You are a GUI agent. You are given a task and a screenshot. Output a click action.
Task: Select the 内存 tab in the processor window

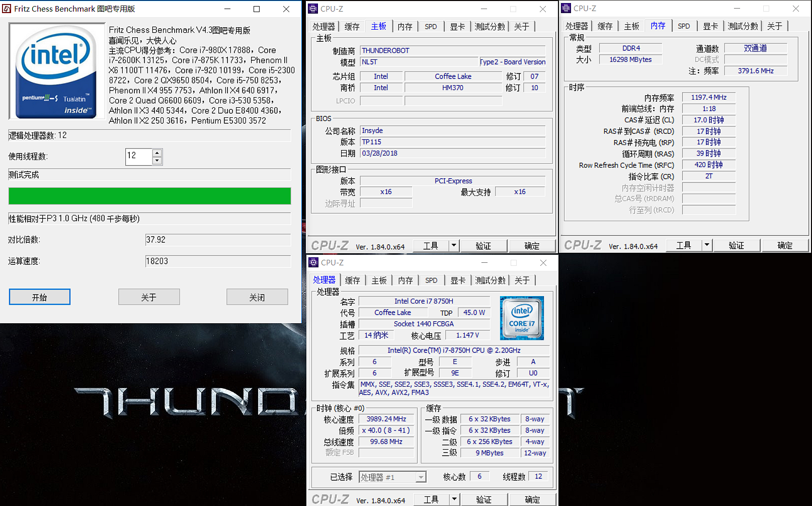coord(405,280)
